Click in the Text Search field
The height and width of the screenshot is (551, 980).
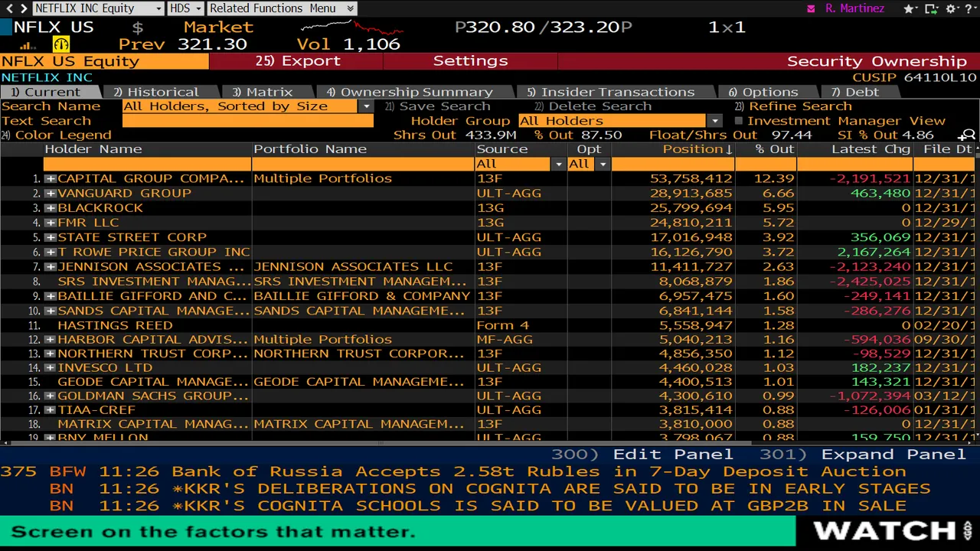coord(248,121)
